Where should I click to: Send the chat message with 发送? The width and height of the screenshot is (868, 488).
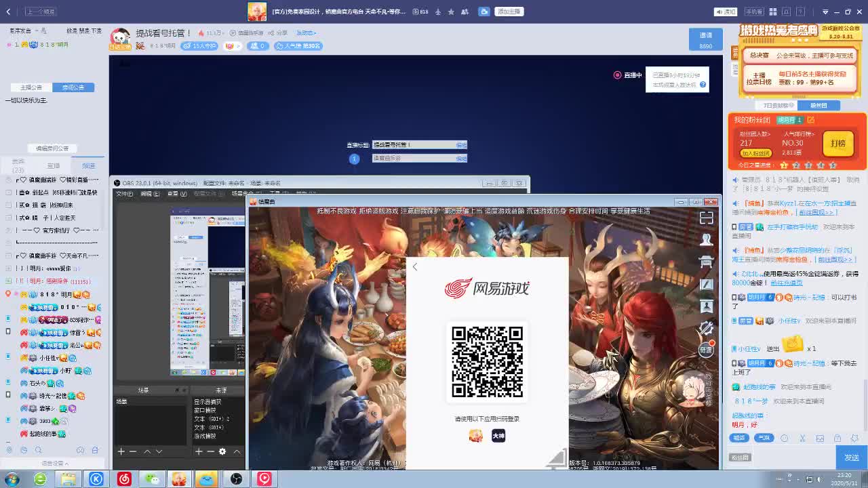click(x=851, y=457)
